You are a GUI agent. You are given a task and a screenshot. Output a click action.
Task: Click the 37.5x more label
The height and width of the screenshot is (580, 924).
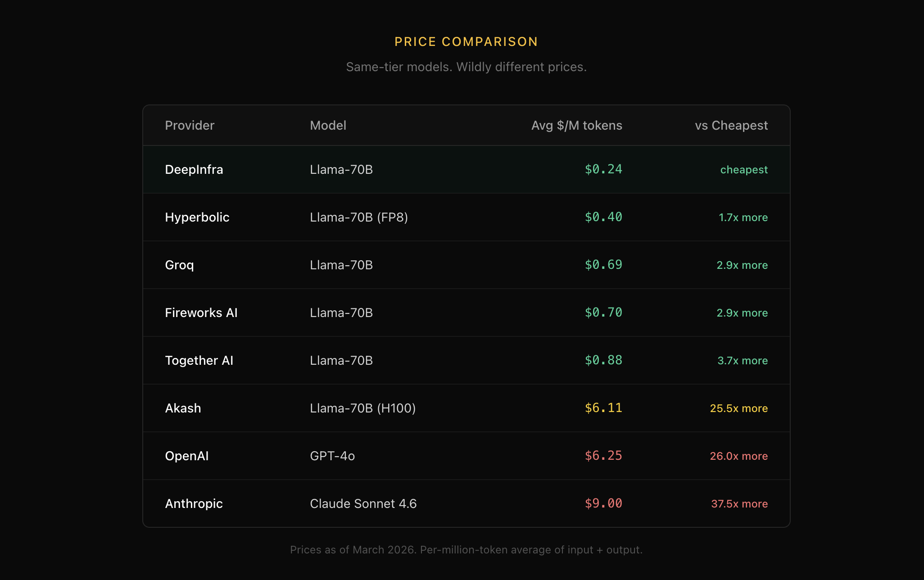739,504
